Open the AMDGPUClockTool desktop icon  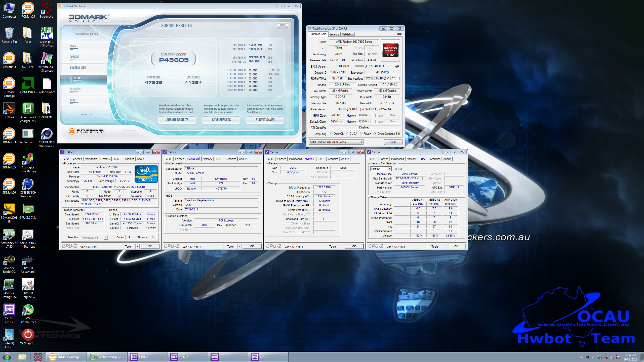[28, 85]
